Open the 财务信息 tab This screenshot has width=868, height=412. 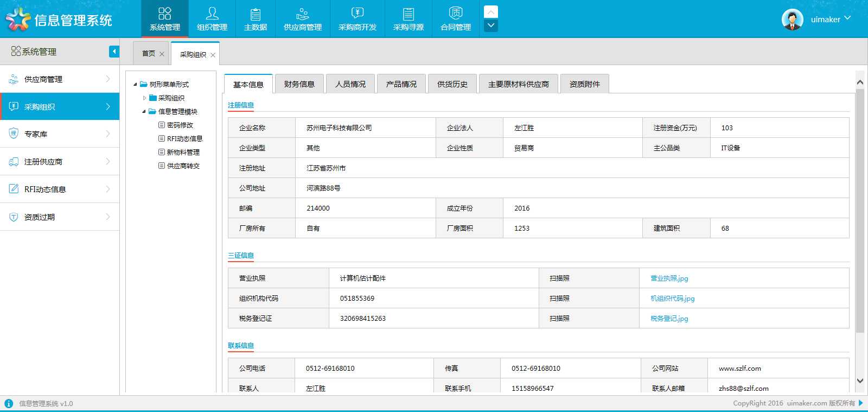[299, 84]
